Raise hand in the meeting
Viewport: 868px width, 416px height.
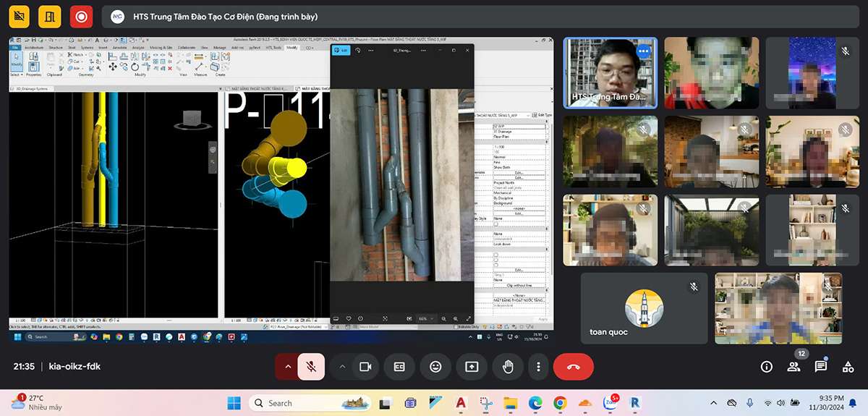point(508,367)
